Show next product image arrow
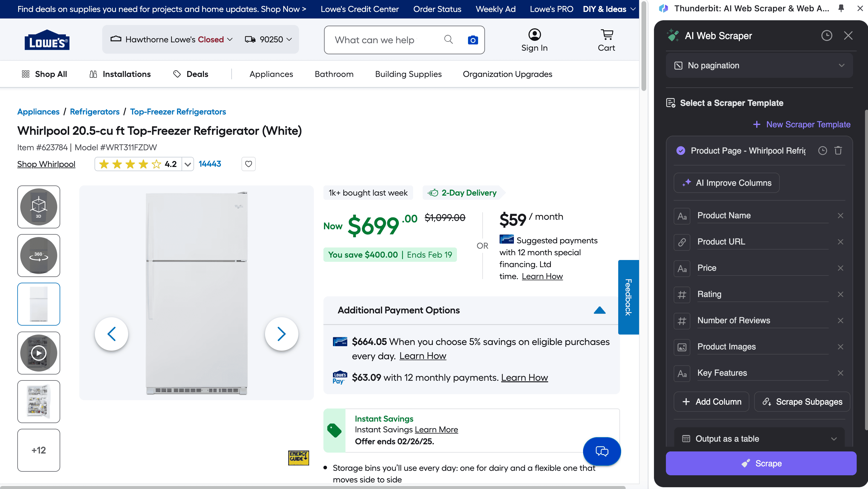868x489 pixels. click(x=281, y=334)
